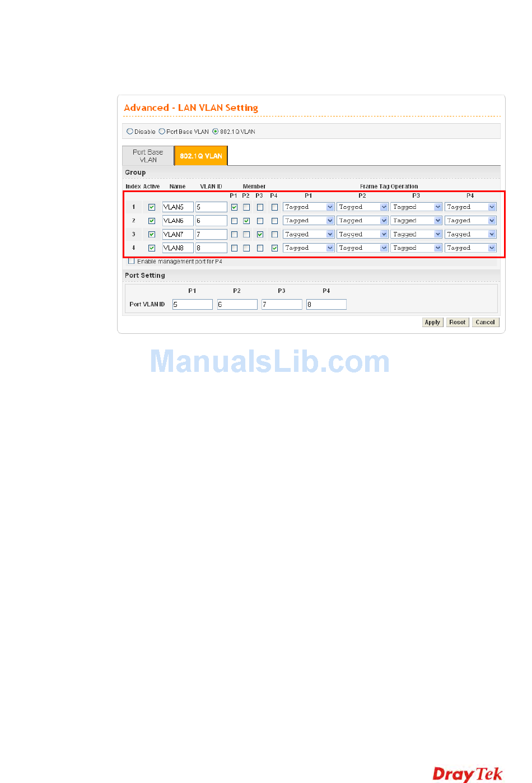Image resolution: width=532 pixels, height=783 pixels.
Task: Check P4 member for VLAN6 row
Action: (275, 221)
